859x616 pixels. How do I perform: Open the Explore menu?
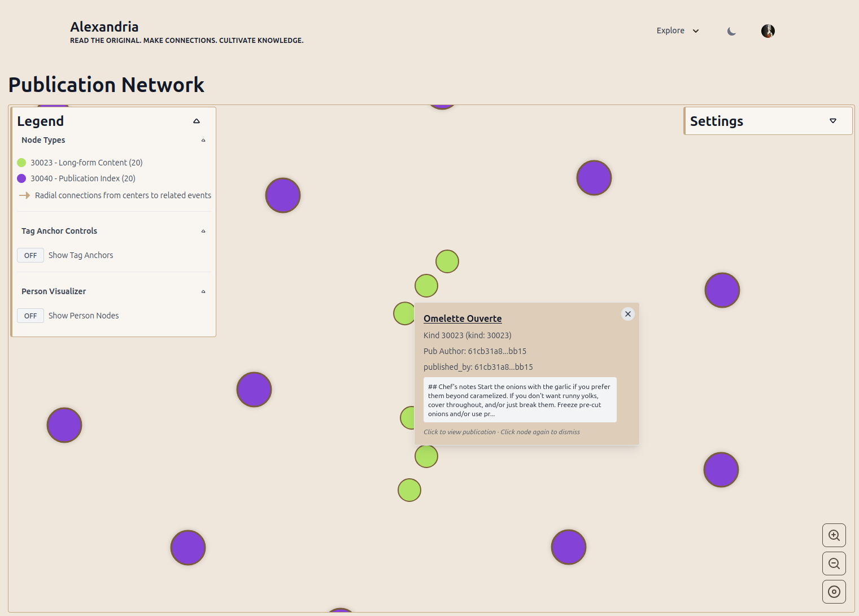[677, 30]
